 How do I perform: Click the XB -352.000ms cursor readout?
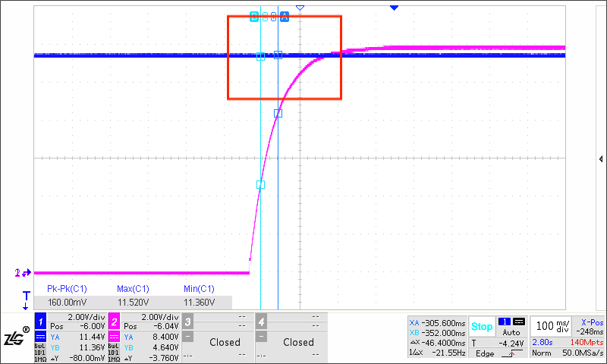pos(438,333)
